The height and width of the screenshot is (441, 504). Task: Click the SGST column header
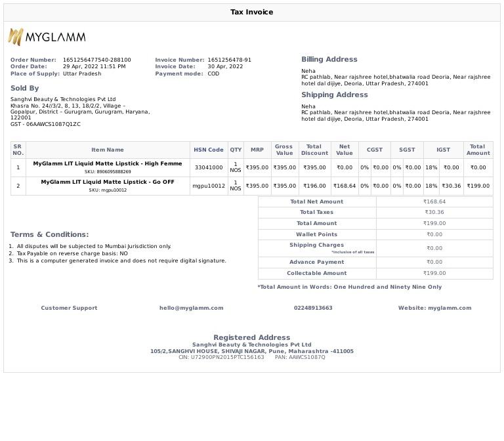(x=407, y=150)
